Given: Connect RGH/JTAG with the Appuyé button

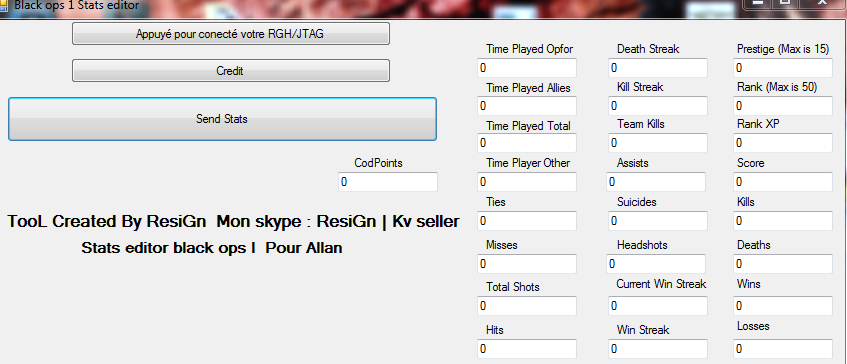Looking at the screenshot, I should [x=231, y=33].
